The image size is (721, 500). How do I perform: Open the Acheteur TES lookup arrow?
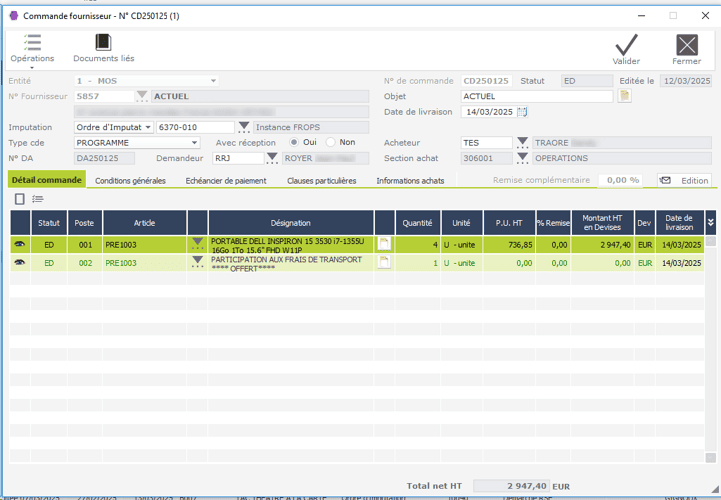tap(521, 143)
